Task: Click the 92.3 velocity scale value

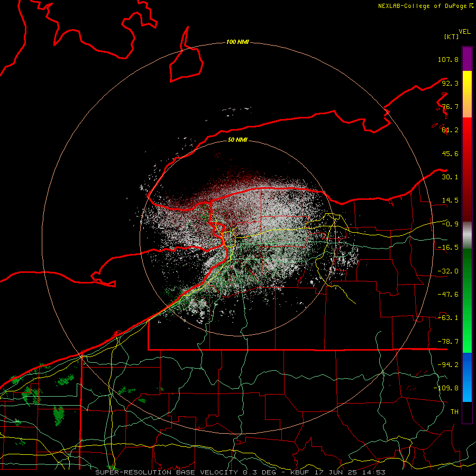Action: [450, 83]
